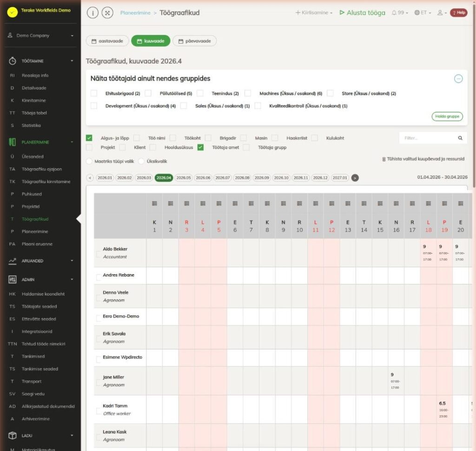Open Puhkused in the sidebar
Screen dimensions: 476x451
click(32, 194)
